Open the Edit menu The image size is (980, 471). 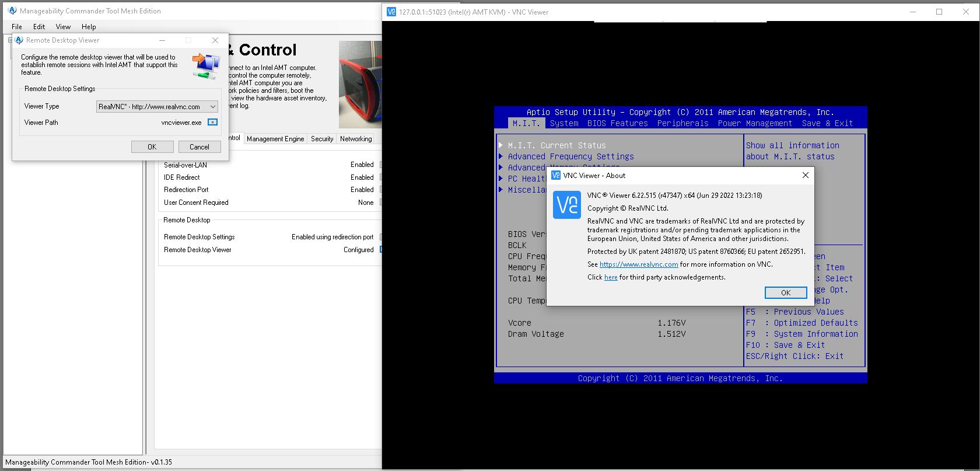[x=39, y=27]
